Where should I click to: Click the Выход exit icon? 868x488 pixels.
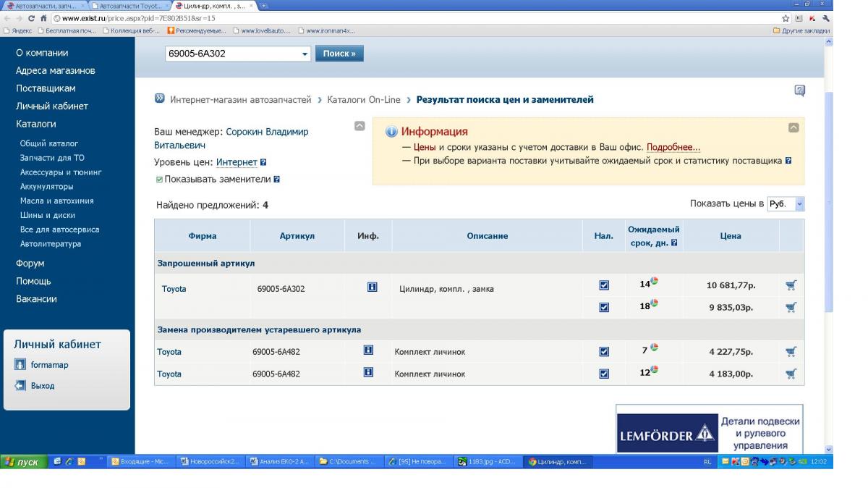coord(20,386)
